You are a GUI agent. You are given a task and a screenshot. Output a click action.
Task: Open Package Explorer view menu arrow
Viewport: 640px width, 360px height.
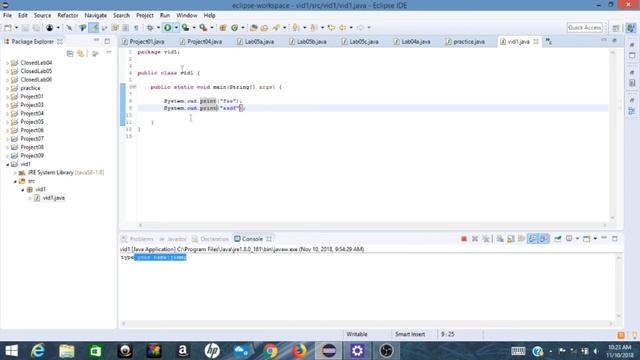click(109, 53)
